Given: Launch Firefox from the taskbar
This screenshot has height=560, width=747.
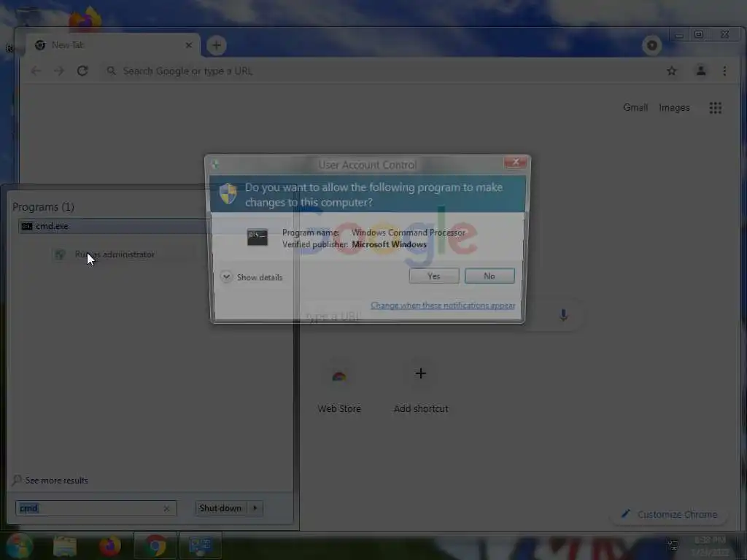Looking at the screenshot, I should pyautogui.click(x=110, y=546).
